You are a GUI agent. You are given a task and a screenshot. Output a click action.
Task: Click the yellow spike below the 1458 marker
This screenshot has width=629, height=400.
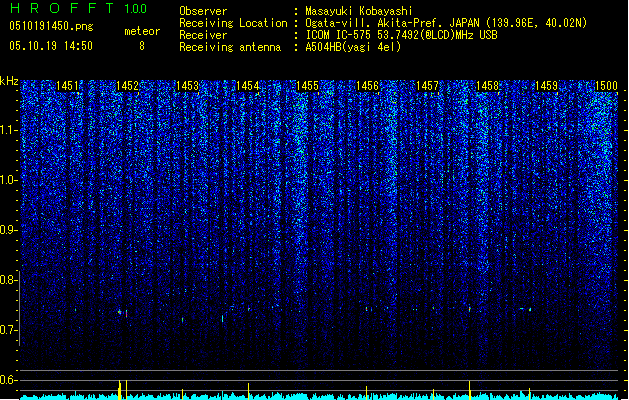(x=470, y=390)
